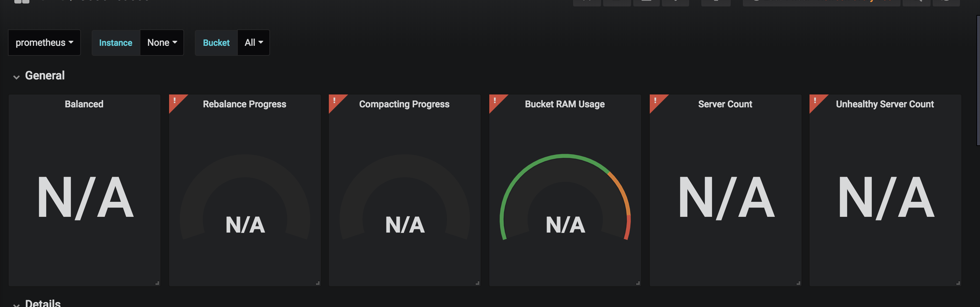The width and height of the screenshot is (980, 307).
Task: Click the resize handle of the Balanced panel
Action: point(157,283)
